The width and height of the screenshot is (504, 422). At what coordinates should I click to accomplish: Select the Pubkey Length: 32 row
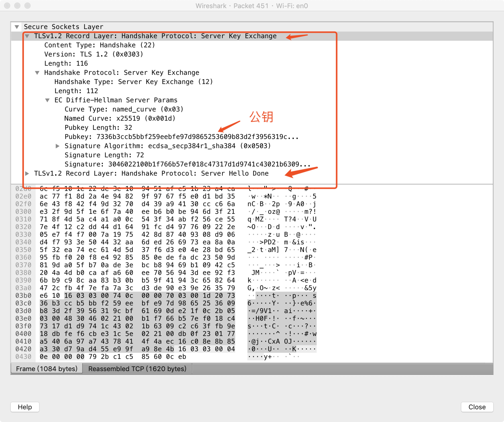tap(98, 128)
